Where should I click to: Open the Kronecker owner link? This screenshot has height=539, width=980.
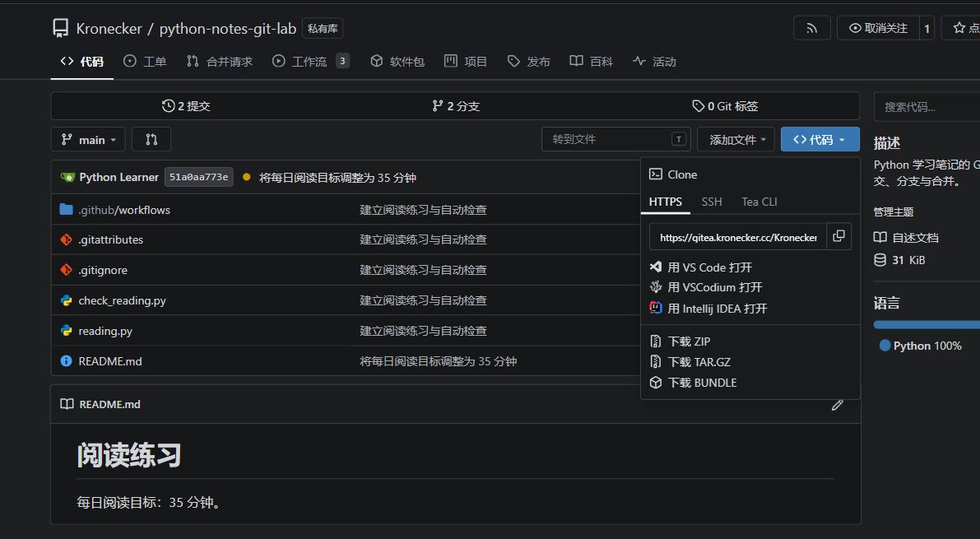109,29
